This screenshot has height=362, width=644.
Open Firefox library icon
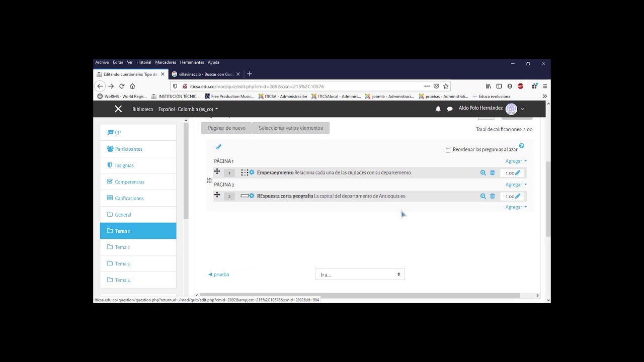pos(488,86)
